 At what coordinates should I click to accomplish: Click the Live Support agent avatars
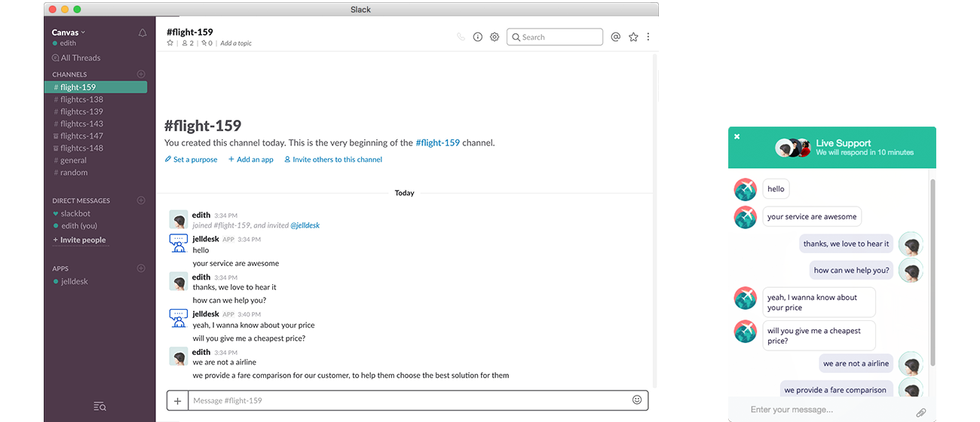[793, 148]
